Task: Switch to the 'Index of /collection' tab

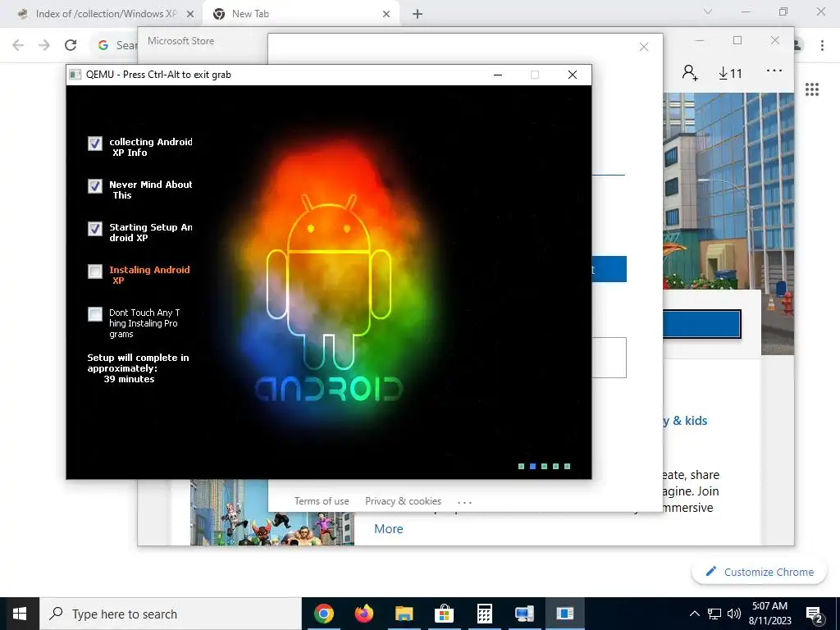Action: 106,14
